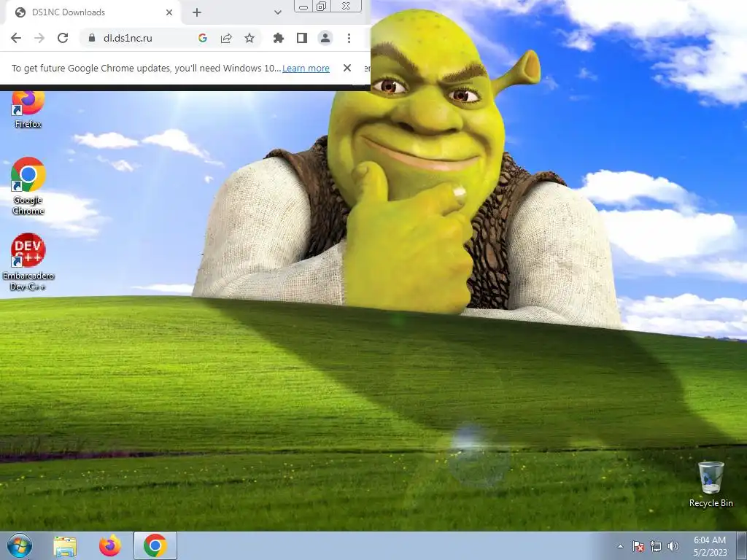Image resolution: width=747 pixels, height=560 pixels.
Task: Dismiss the Chrome updates infobar
Action: [x=347, y=68]
